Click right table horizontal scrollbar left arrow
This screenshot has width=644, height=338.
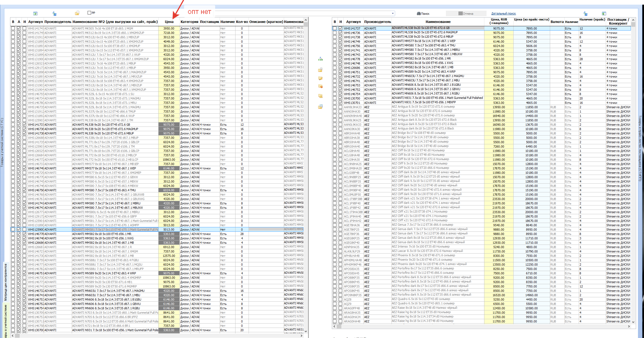(x=335, y=326)
